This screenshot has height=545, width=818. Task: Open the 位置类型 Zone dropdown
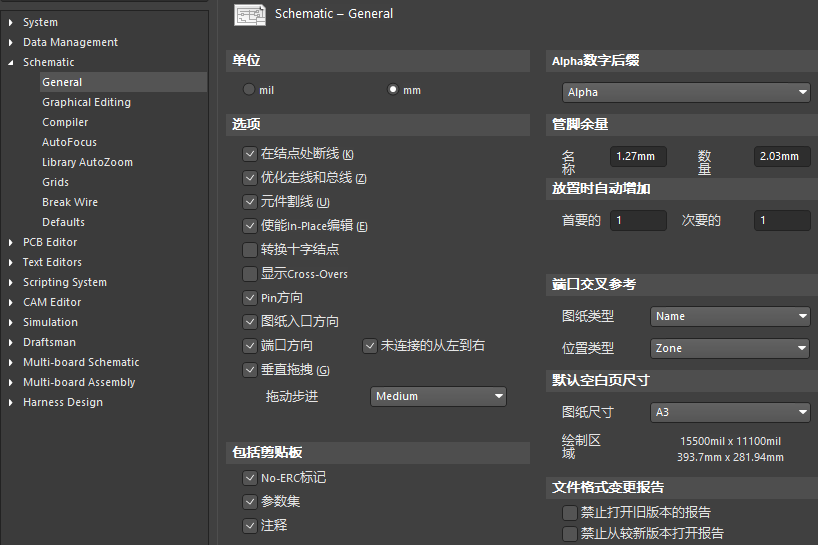(730, 348)
